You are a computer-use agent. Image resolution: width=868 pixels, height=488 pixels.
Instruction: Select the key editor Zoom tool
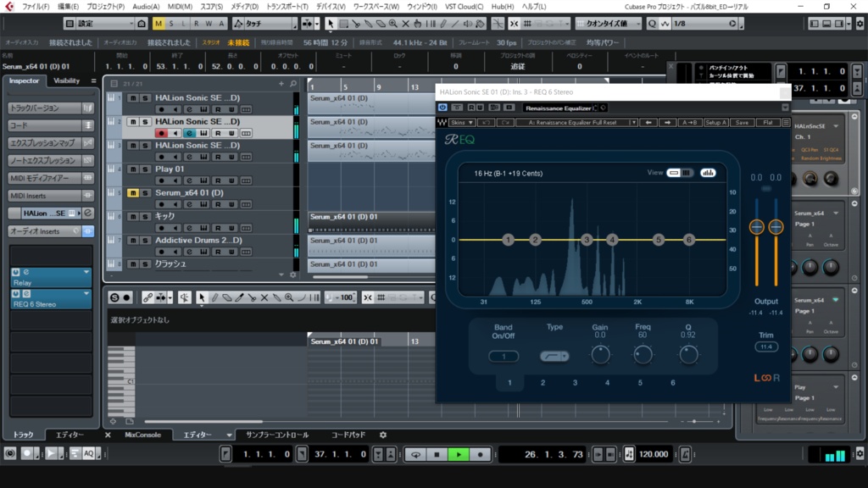289,297
